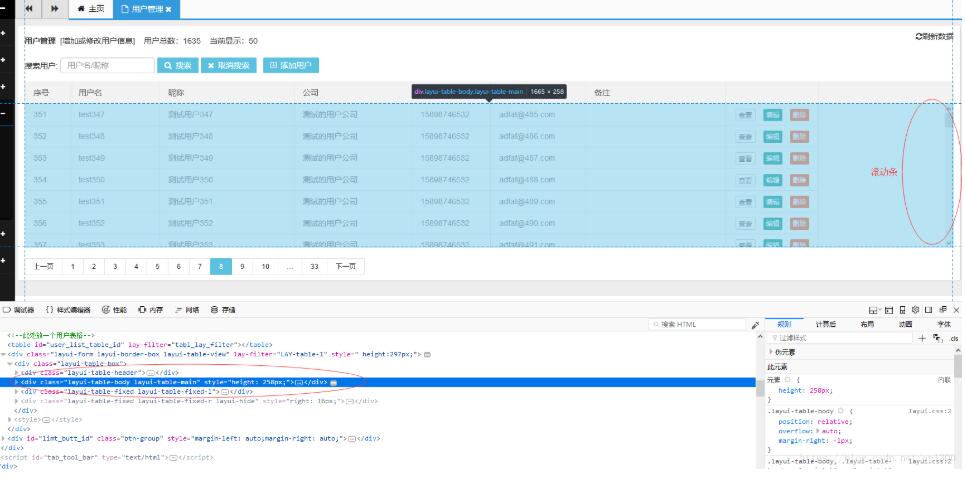Select page 33 in pagination
The height and width of the screenshot is (488, 965).
314,266
